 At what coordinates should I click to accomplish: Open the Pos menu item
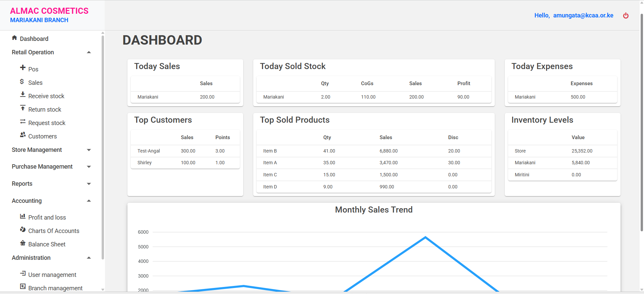pos(33,69)
